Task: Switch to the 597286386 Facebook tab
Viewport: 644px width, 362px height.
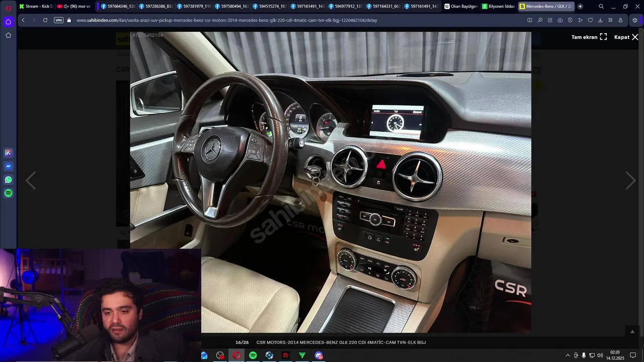Action: (155, 7)
